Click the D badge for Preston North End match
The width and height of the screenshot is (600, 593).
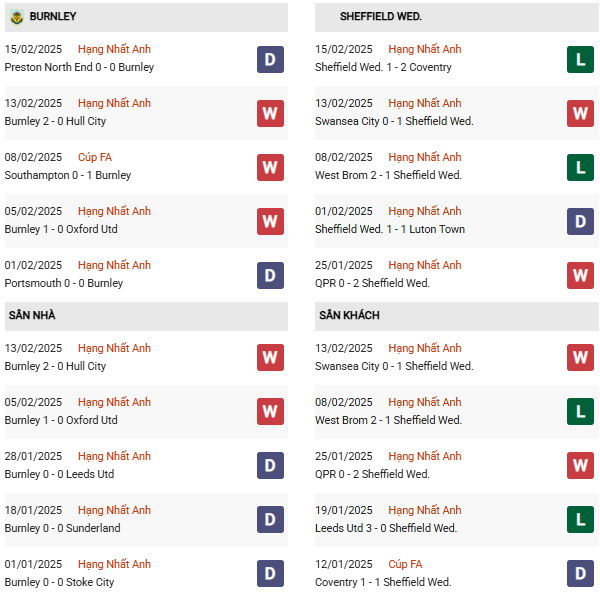pyautogui.click(x=270, y=59)
